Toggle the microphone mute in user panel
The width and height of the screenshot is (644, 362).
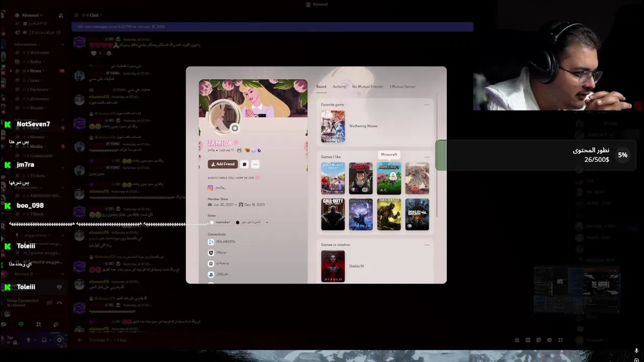28,340
